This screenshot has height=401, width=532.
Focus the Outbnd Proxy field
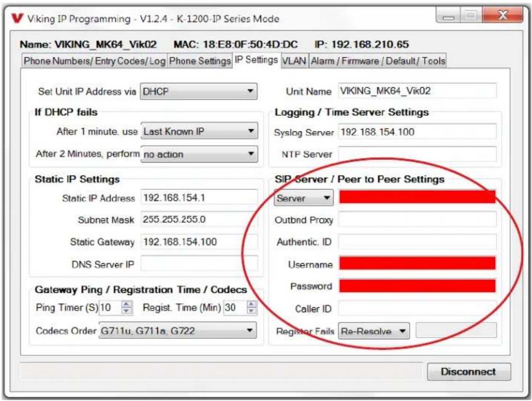pyautogui.click(x=418, y=219)
